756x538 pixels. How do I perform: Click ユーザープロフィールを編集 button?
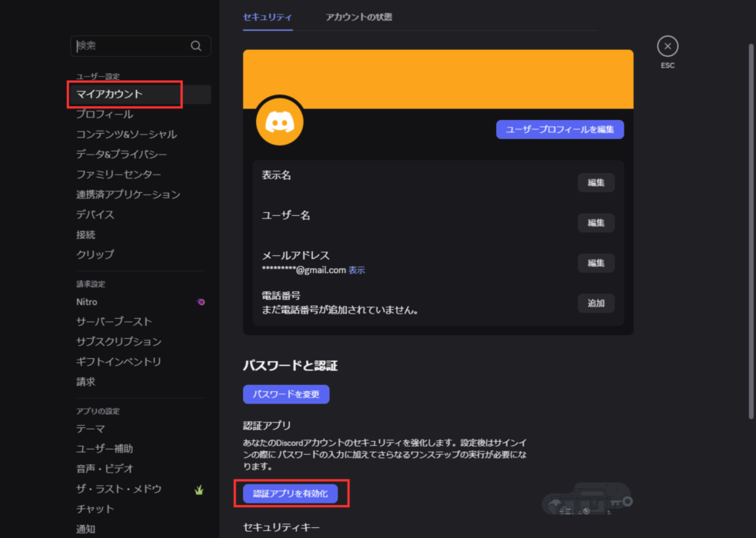[x=560, y=130]
